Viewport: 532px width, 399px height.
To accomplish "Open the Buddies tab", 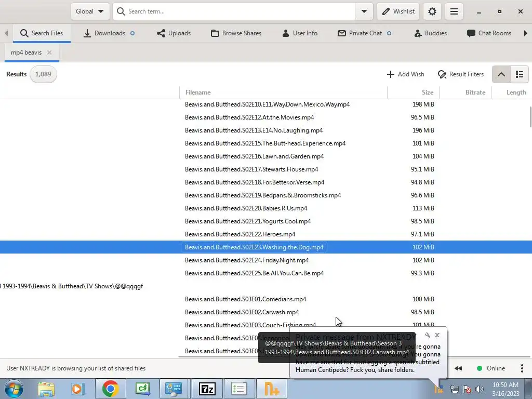I will pos(431,33).
